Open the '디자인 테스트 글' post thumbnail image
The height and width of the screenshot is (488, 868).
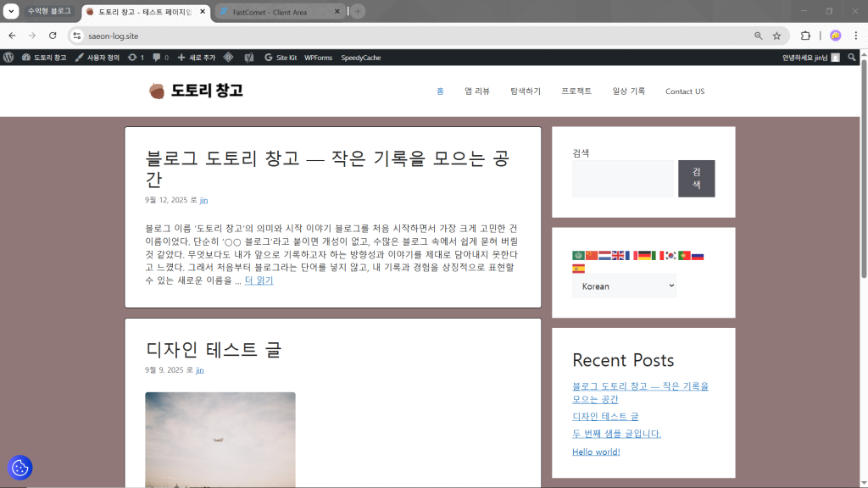click(x=220, y=439)
